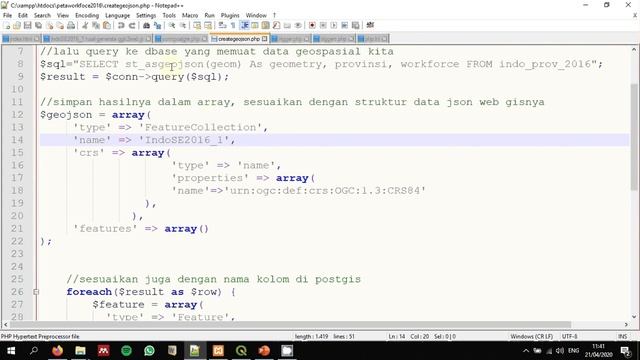Show hidden system tray icons chevron
The height and width of the screenshot is (360, 640).
[526, 351]
